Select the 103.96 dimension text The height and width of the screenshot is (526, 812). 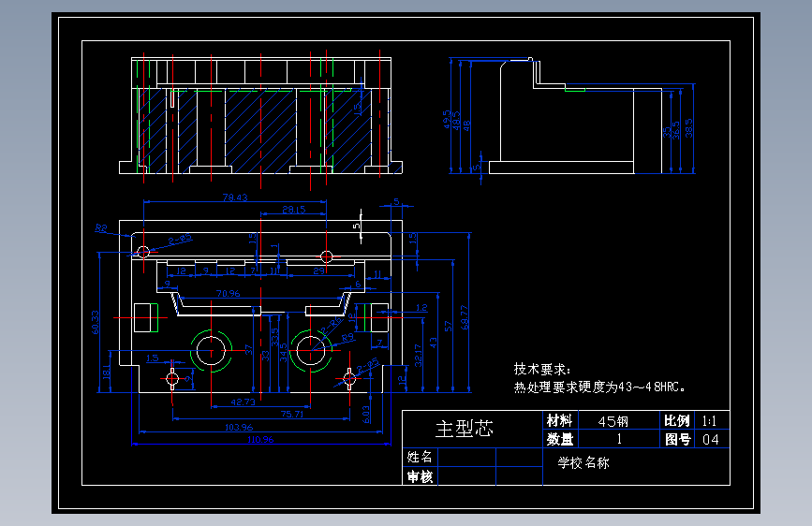239,427
